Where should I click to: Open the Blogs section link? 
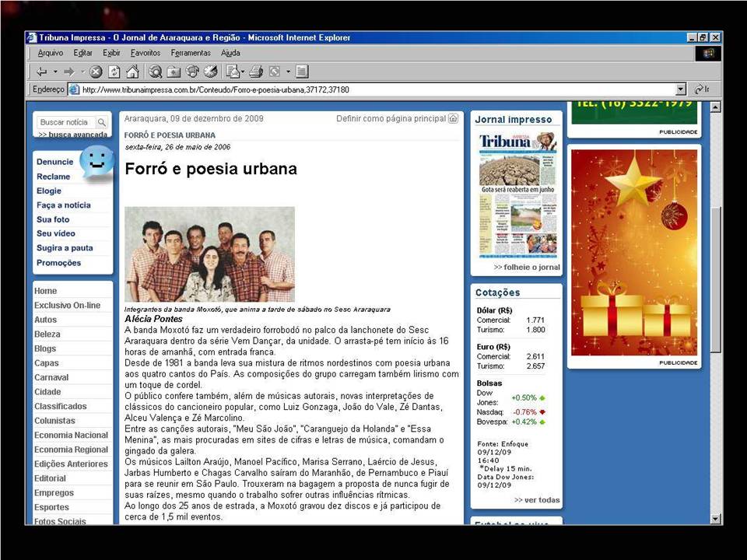point(45,348)
